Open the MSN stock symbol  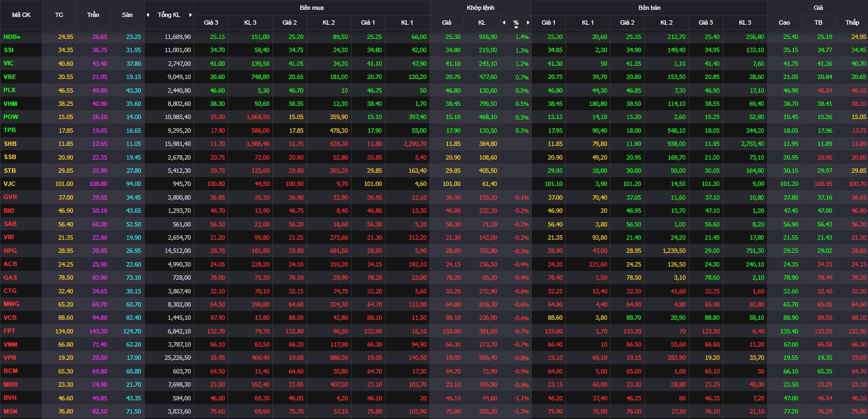point(10,411)
